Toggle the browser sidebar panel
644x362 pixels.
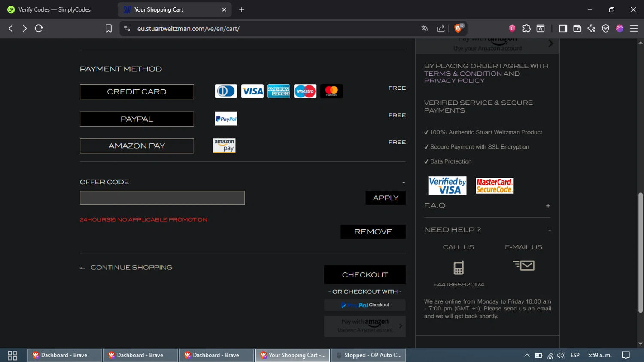pyautogui.click(x=563, y=28)
